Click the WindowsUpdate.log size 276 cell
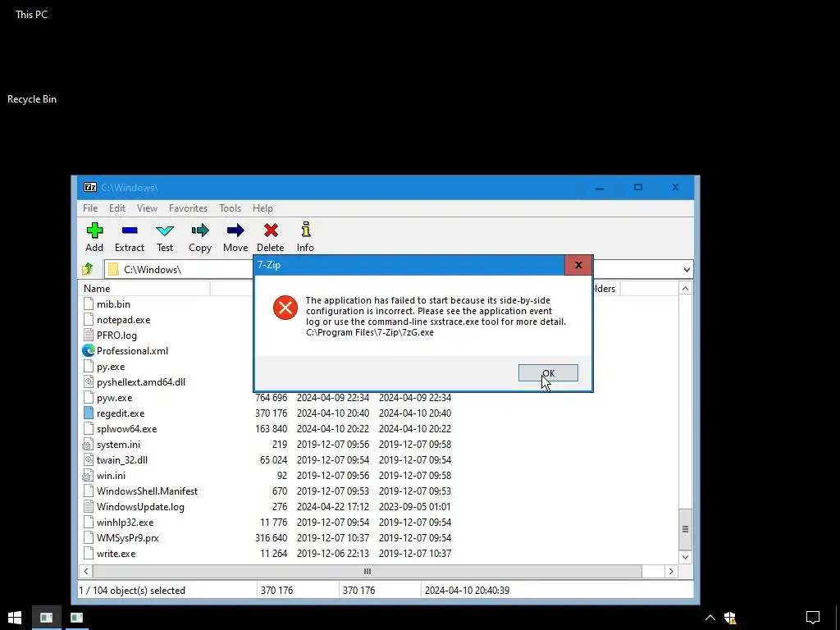This screenshot has width=840, height=630. coord(279,506)
